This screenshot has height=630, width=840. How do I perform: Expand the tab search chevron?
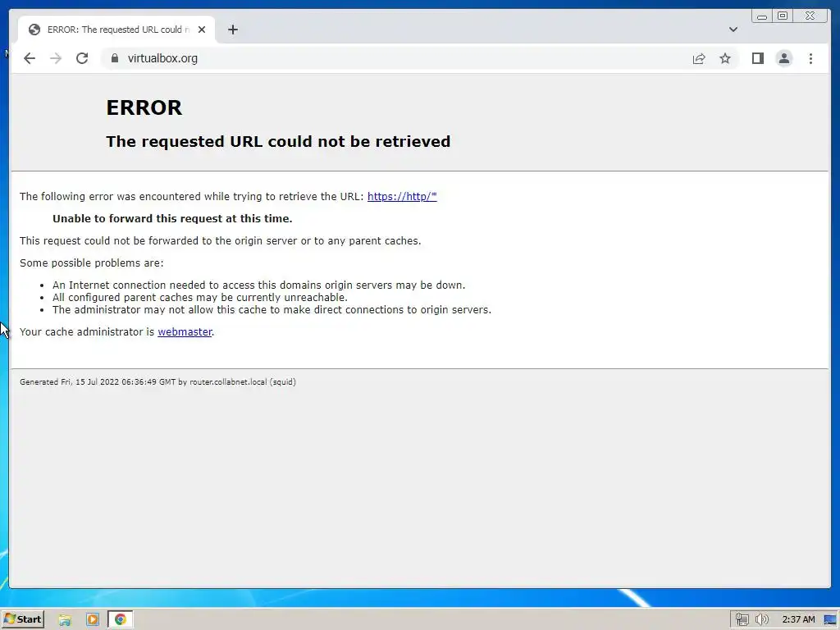pos(733,30)
